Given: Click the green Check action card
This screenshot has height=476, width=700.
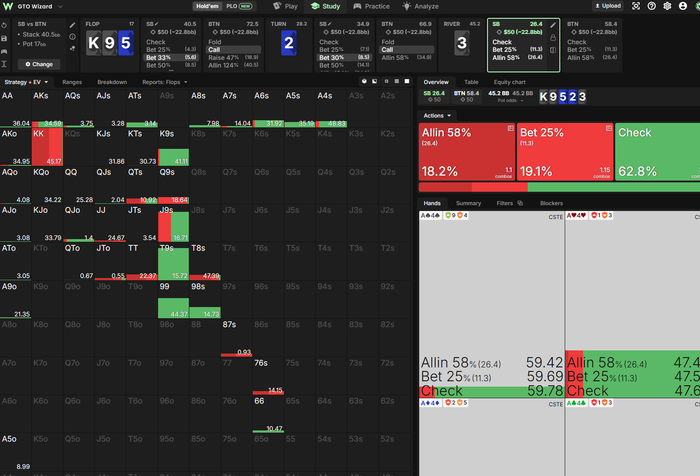Looking at the screenshot, I should coord(657,152).
